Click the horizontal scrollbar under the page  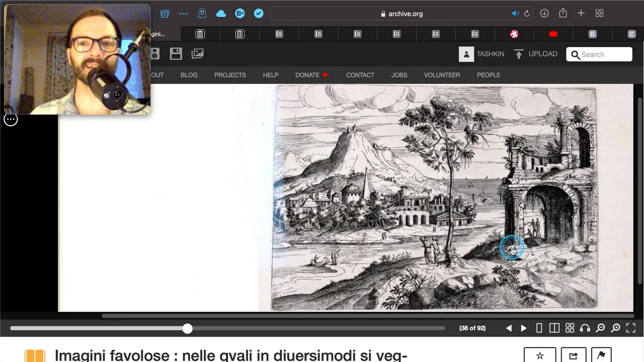(x=367, y=316)
